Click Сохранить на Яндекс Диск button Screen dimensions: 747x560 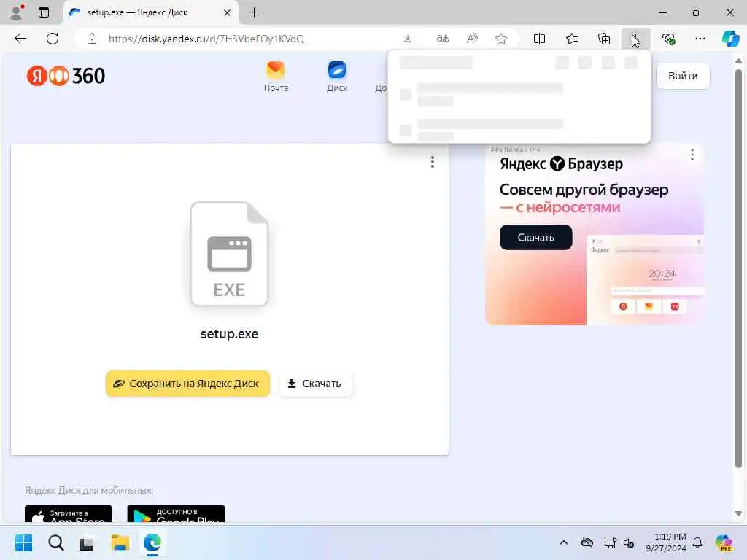click(187, 384)
